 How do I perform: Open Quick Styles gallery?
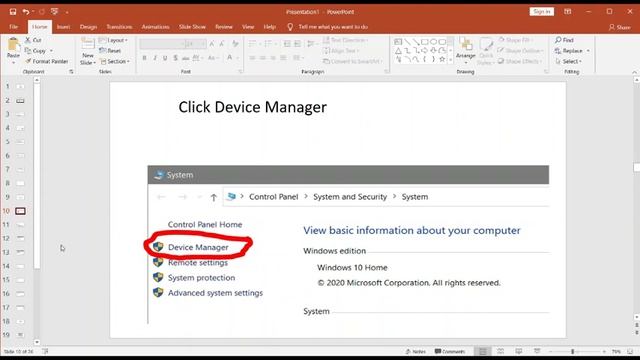486,51
